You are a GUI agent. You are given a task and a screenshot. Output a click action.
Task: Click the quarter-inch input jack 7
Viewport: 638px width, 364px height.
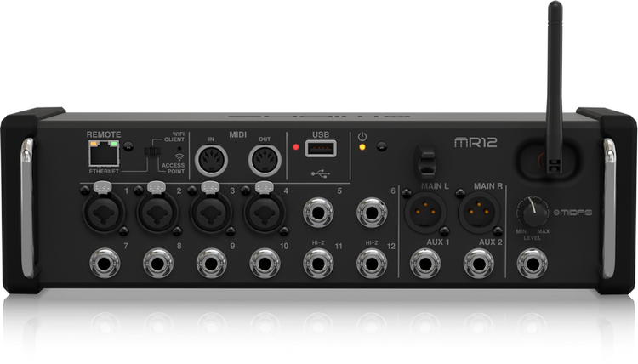pyautogui.click(x=105, y=263)
